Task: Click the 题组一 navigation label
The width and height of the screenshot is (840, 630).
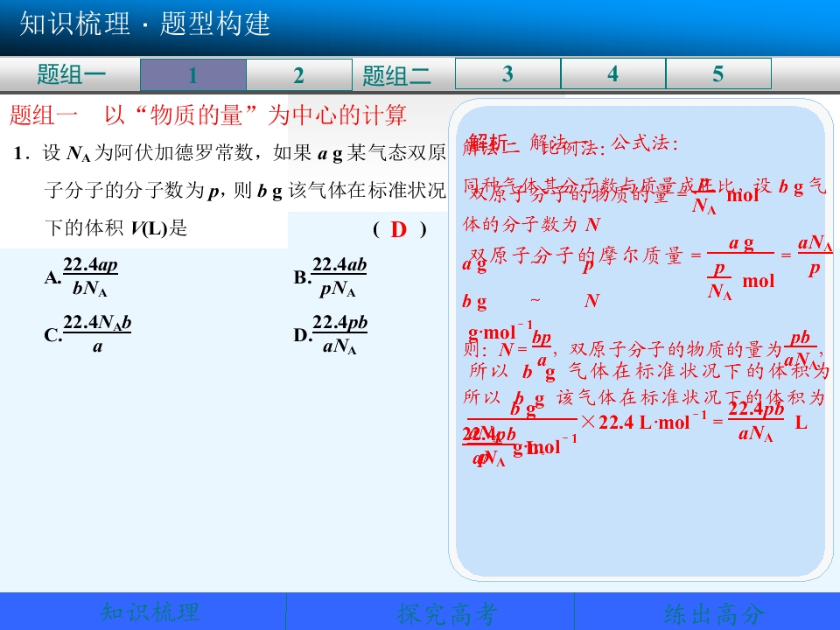Action: tap(71, 74)
